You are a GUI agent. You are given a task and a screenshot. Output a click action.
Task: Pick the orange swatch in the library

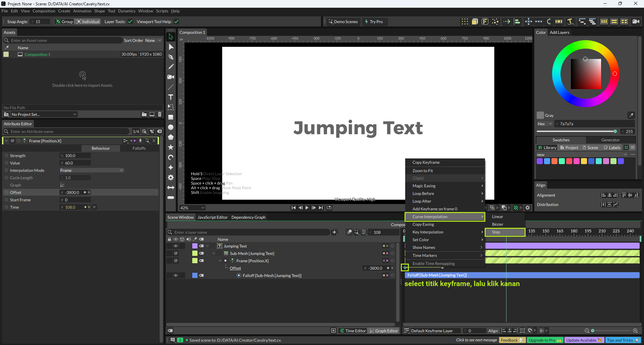point(554,161)
